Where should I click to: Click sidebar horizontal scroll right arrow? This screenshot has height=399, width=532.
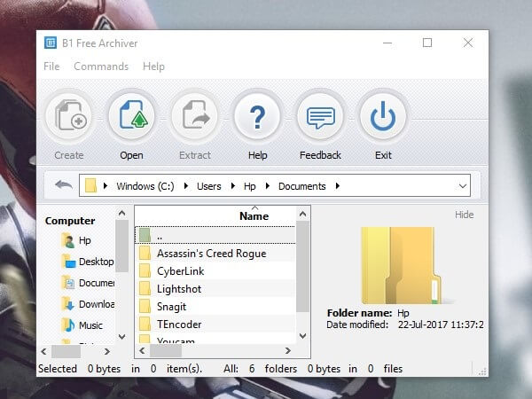point(107,351)
